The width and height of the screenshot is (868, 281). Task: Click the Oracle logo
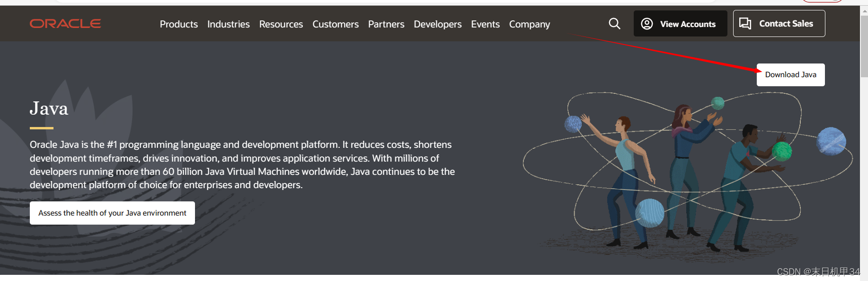[65, 24]
